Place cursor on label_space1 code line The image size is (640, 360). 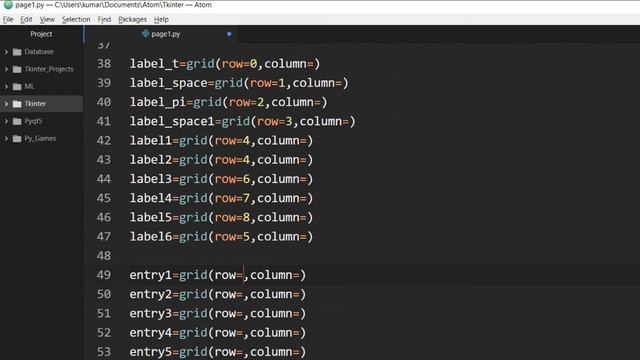point(242,121)
